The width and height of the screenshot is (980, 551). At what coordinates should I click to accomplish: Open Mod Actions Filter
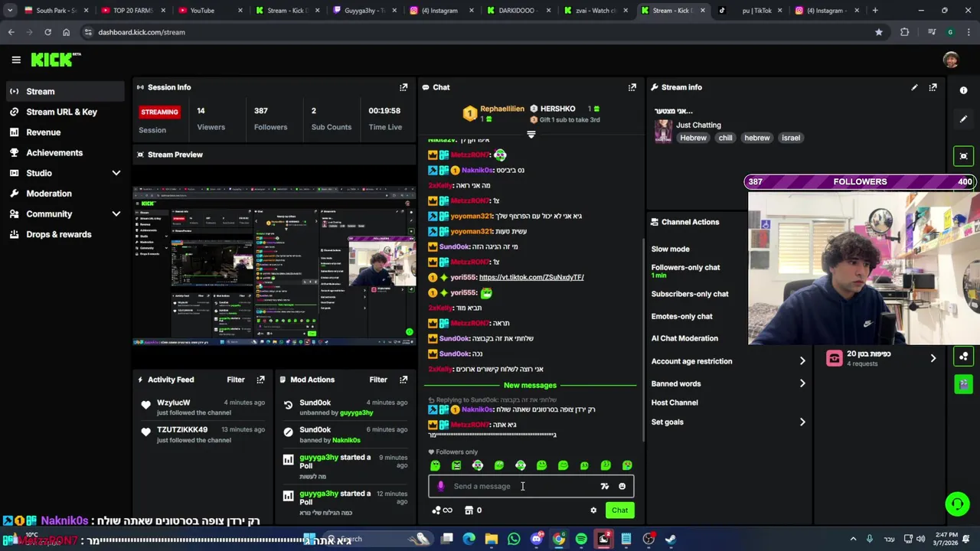tap(378, 380)
